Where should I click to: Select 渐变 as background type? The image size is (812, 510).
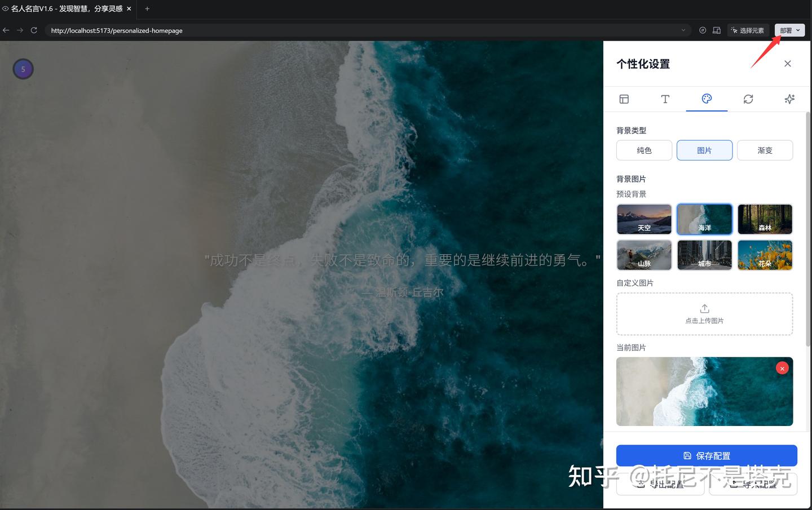click(765, 150)
